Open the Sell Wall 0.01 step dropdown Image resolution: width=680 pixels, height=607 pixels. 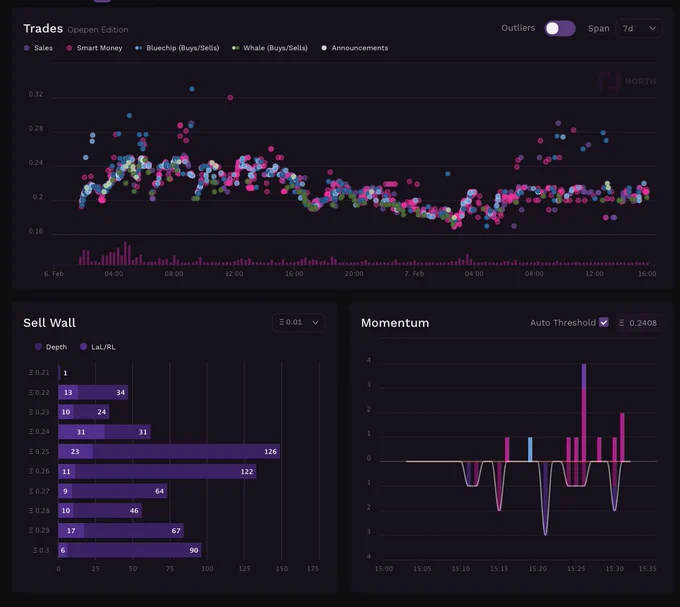(x=298, y=323)
